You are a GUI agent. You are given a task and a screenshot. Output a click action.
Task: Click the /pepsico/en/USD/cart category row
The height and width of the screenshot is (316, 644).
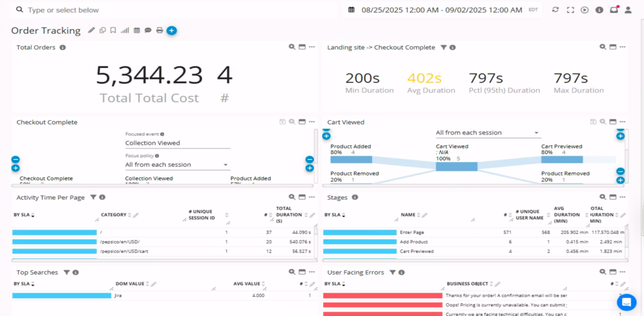163,251
